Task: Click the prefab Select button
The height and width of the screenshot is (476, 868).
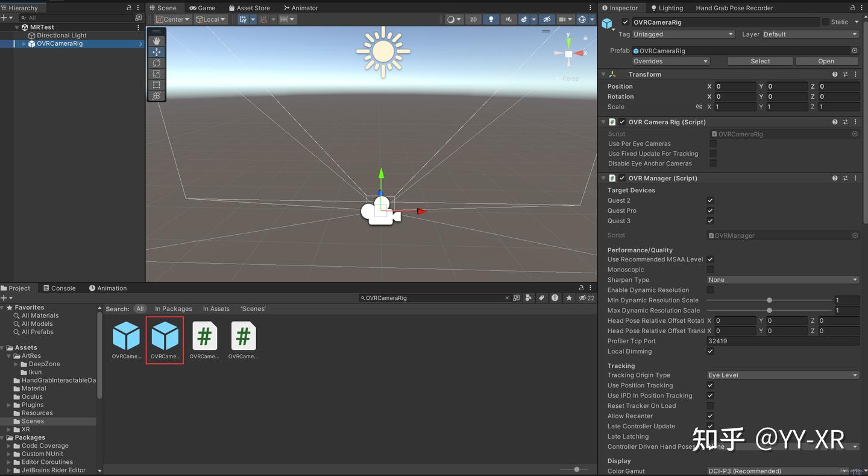Action: pos(759,61)
